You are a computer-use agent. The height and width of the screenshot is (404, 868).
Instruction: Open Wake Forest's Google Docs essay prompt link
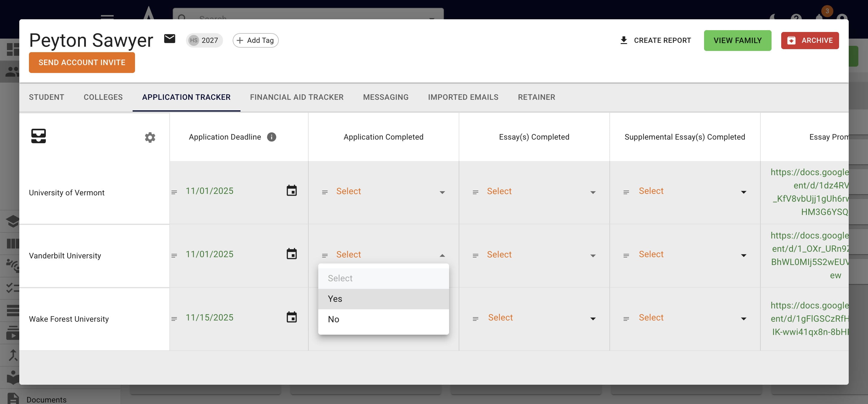[809, 319]
